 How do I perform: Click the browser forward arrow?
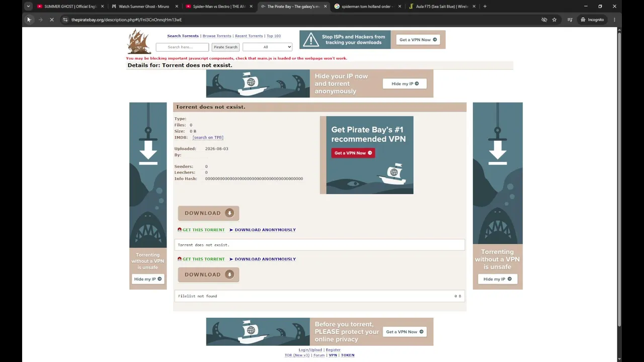coord(40,20)
